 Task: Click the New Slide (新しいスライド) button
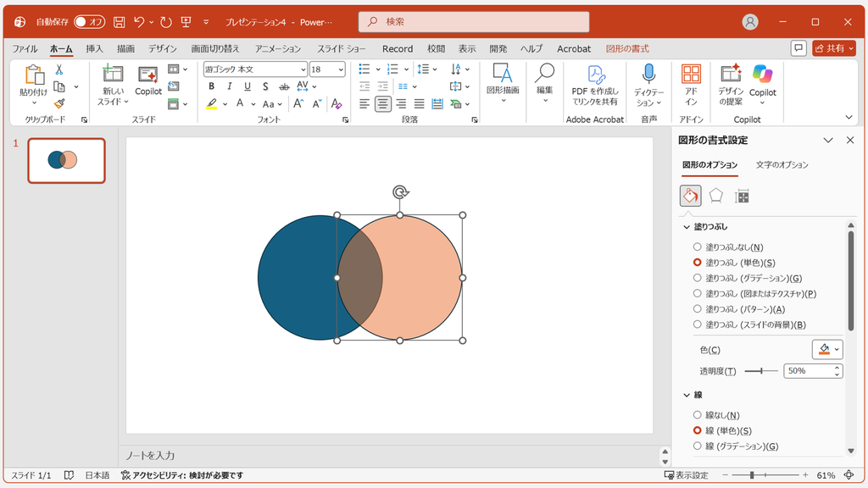113,85
